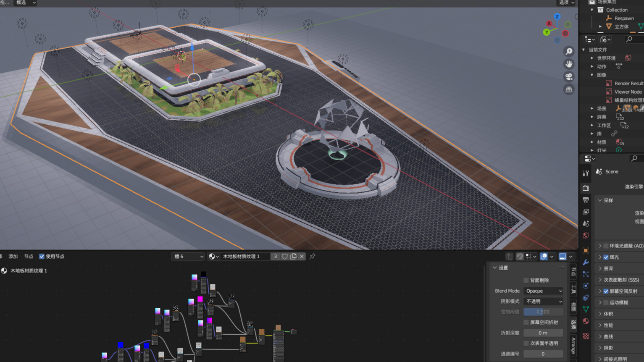644x362 pixels.
Task: Enable fake user with the shield icon
Action: tap(284, 257)
